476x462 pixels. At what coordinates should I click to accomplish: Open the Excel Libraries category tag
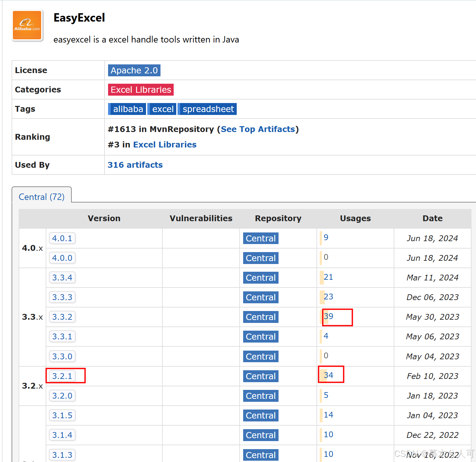point(141,90)
